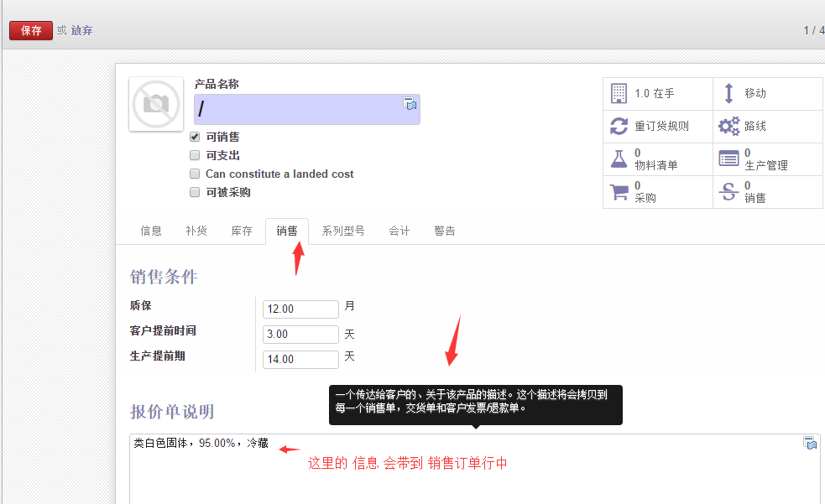Click the 质保 months input field
Viewport: 825px width, 504px height.
click(300, 309)
